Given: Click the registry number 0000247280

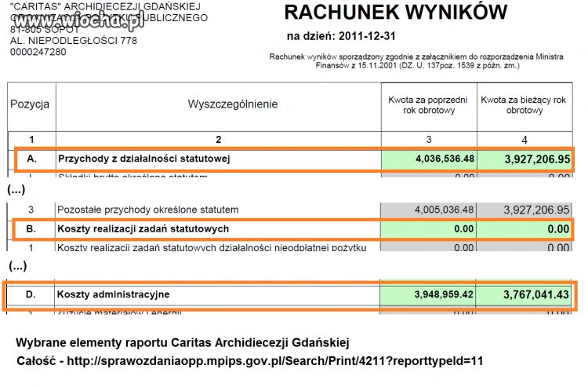Looking at the screenshot, I should [x=38, y=52].
